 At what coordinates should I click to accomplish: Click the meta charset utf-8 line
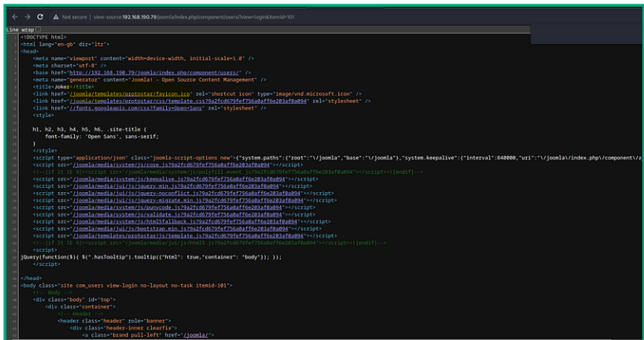pos(70,66)
